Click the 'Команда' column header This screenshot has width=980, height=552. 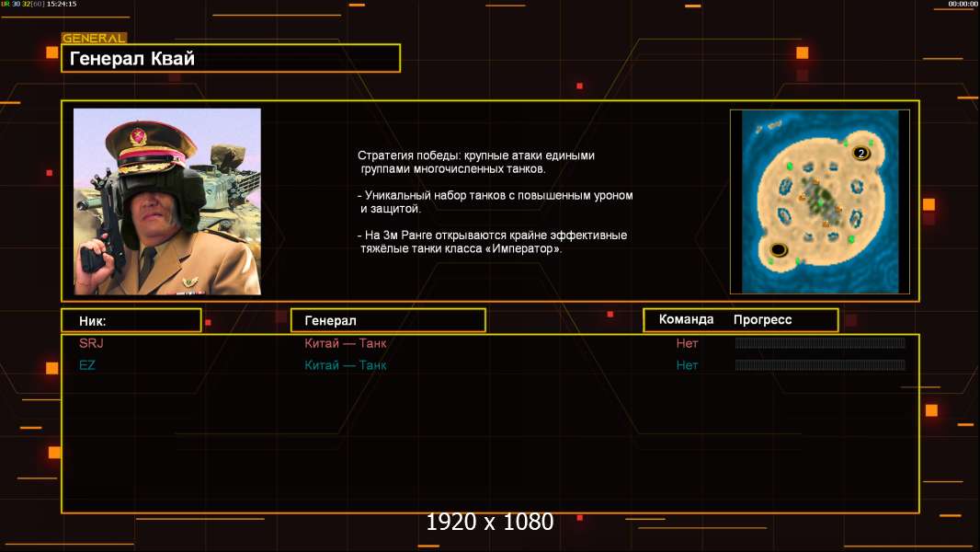pyautogui.click(x=686, y=319)
